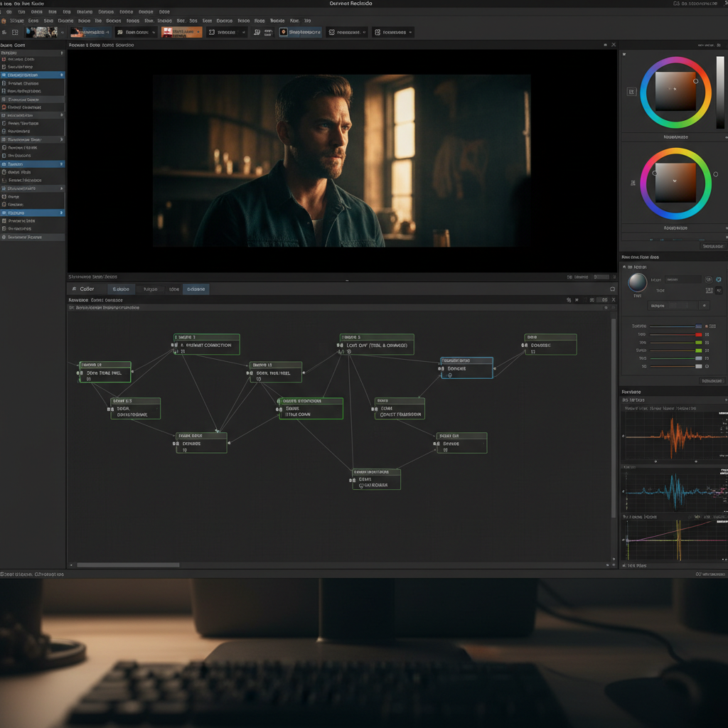
Task: Click the blue-outlined toolbar button with orange icon
Action: click(300, 32)
